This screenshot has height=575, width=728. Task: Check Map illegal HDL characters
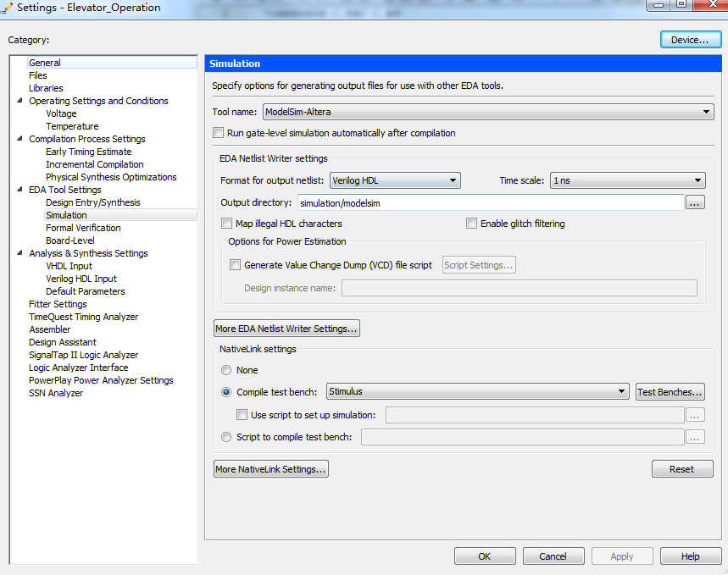click(x=226, y=224)
